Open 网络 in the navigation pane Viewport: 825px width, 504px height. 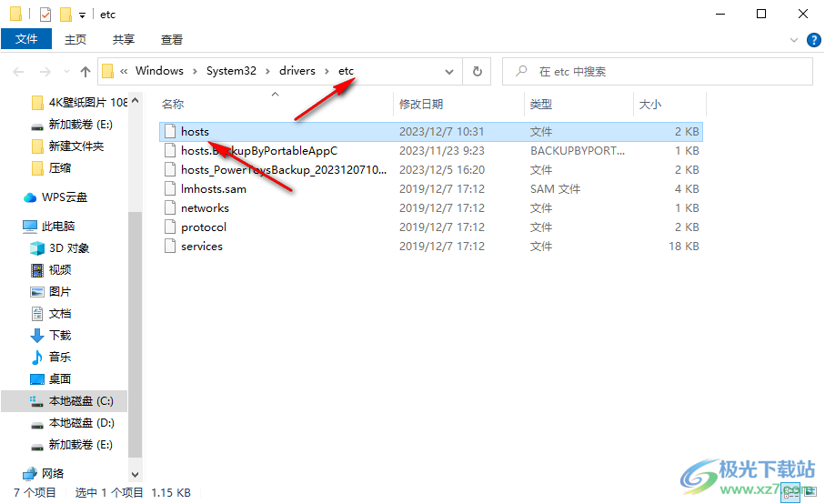coord(44,473)
